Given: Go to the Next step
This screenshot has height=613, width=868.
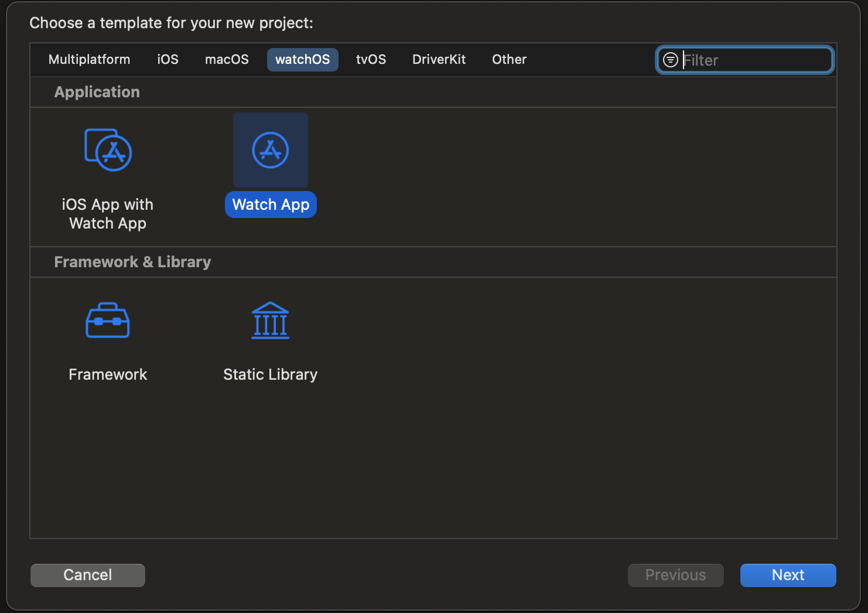Looking at the screenshot, I should pyautogui.click(x=788, y=575).
